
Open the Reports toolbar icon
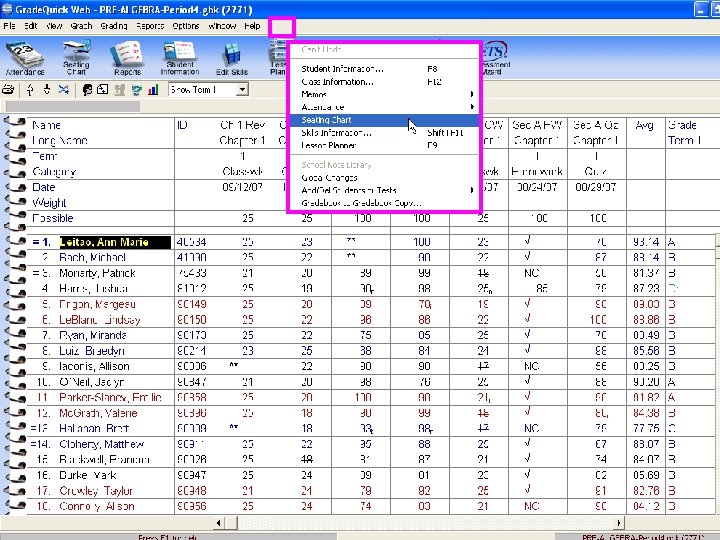(127, 56)
